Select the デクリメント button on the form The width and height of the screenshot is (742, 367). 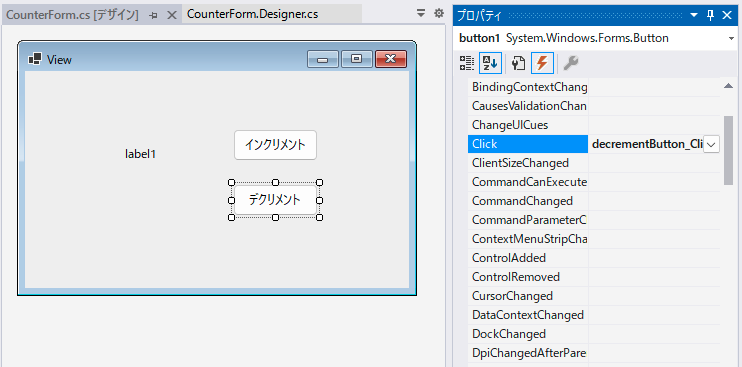(275, 200)
